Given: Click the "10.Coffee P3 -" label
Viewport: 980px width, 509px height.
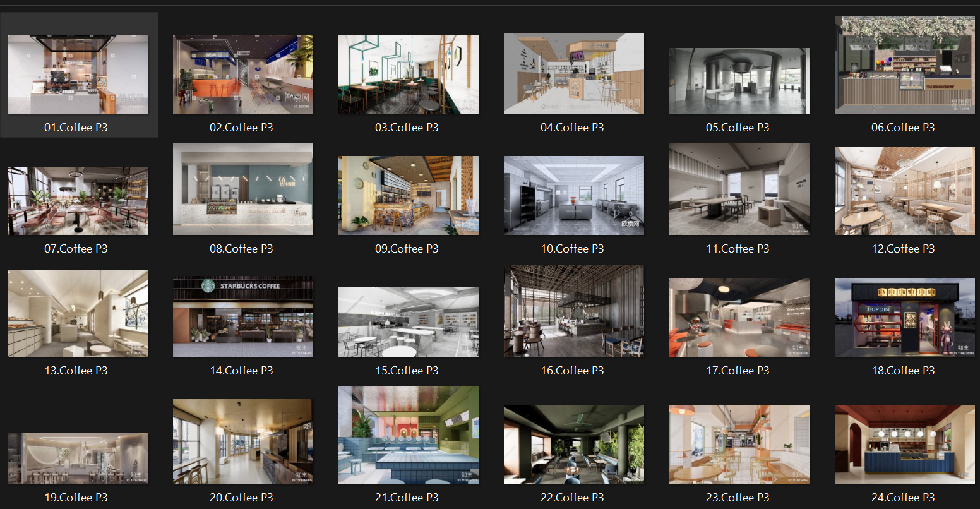Looking at the screenshot, I should tap(576, 249).
